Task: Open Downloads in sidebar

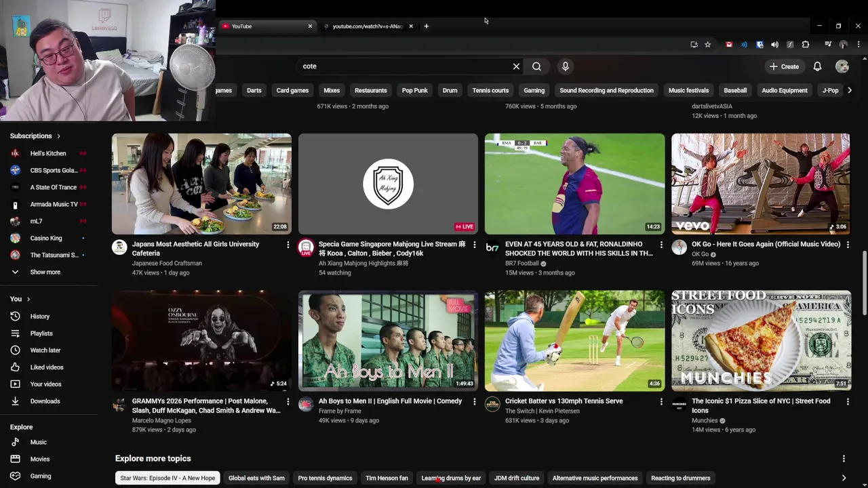Action: (45, 401)
